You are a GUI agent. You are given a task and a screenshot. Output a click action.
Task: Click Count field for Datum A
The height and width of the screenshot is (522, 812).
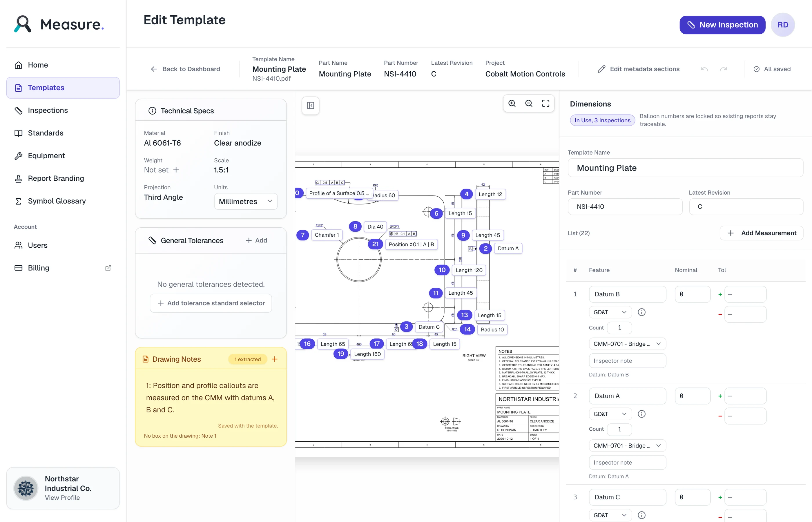click(619, 429)
